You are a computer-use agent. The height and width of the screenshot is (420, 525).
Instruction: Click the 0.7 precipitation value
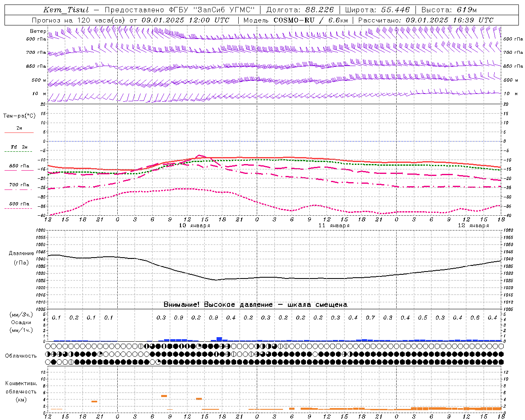tap(370, 318)
